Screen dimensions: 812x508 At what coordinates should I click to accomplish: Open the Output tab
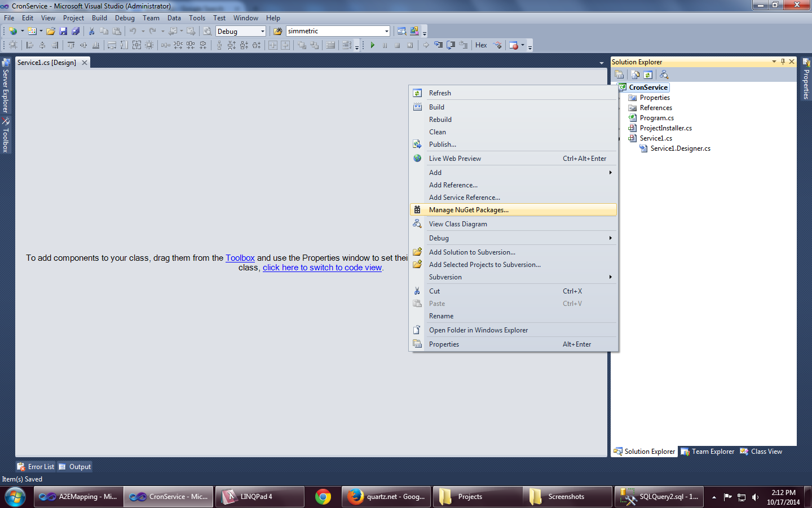(74, 467)
